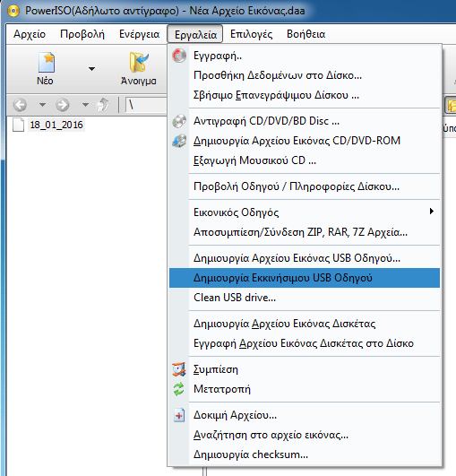456x476 pixels.
Task: Open the dropdown arrow next to Νέο
Action: click(91, 69)
